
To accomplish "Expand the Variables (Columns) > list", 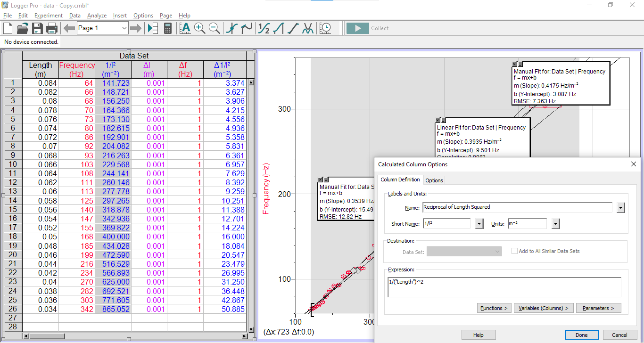I will (x=544, y=308).
